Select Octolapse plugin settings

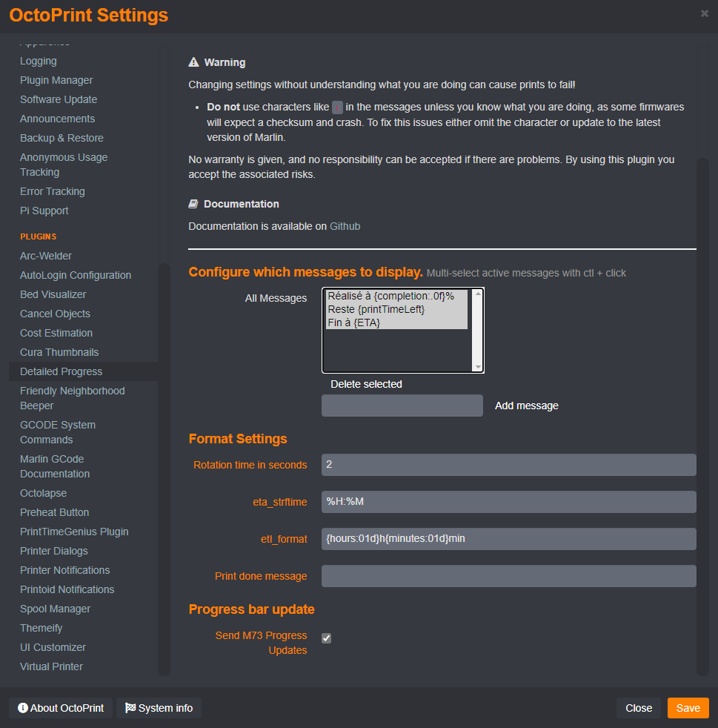tap(43, 493)
